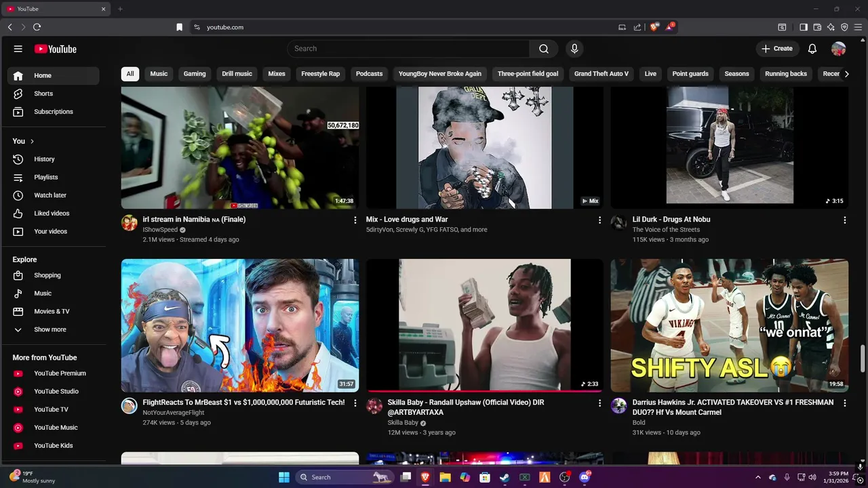Select the All category chip
Viewport: 868px width, 488px height.
130,74
